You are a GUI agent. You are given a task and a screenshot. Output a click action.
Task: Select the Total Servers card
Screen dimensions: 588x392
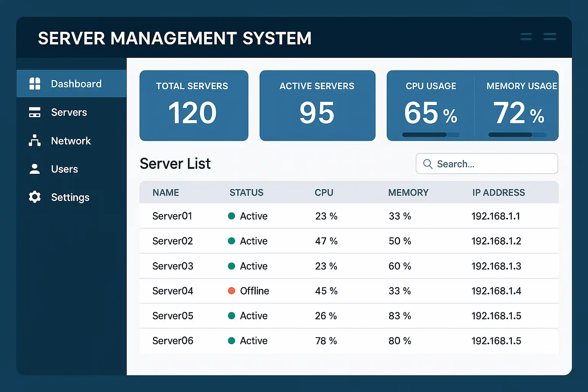coord(194,106)
